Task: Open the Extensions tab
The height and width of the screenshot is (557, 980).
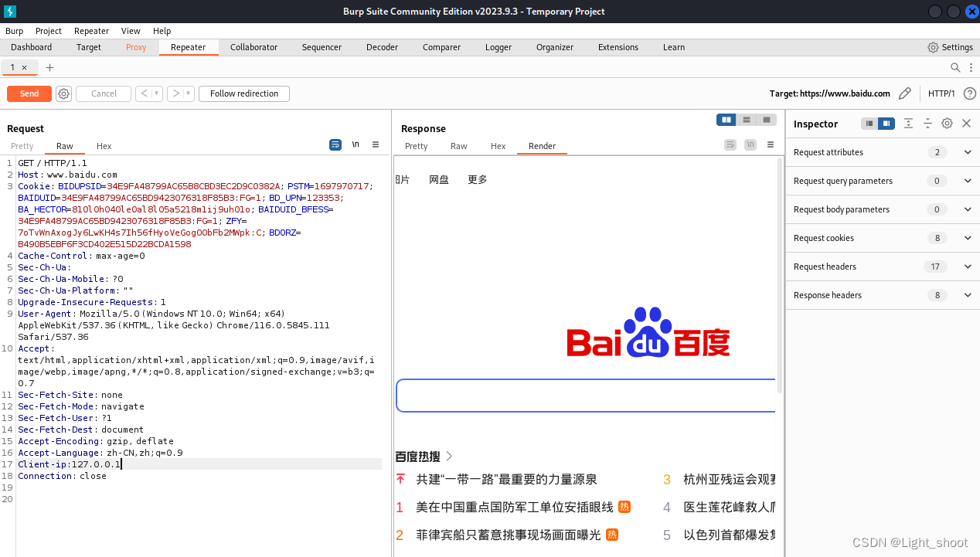Action: point(618,47)
